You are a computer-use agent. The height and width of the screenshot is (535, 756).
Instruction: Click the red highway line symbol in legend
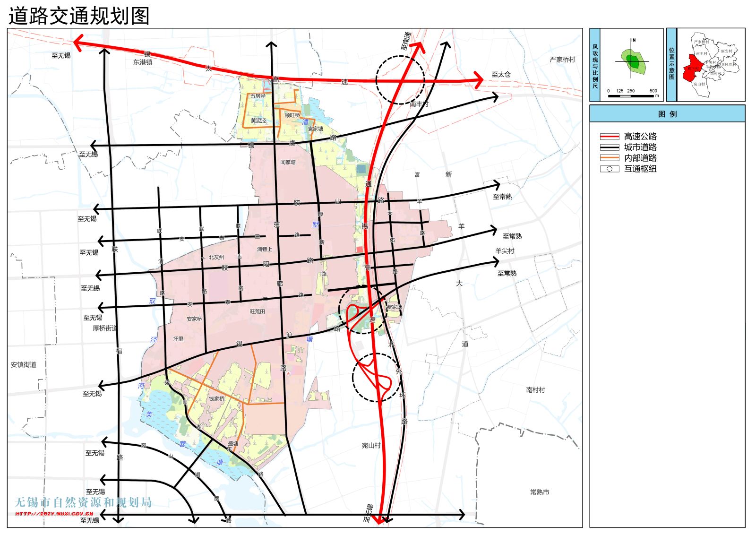coord(609,137)
